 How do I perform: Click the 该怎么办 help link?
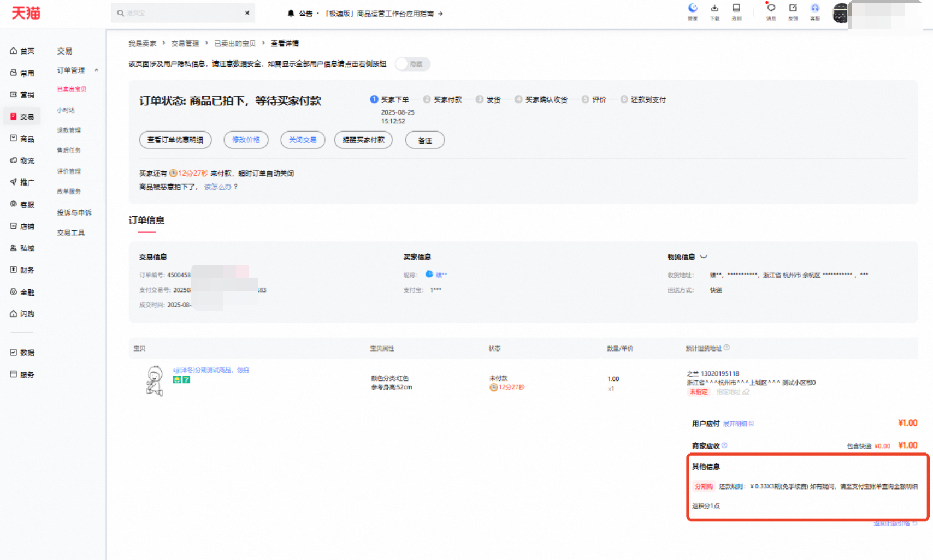[x=218, y=187]
